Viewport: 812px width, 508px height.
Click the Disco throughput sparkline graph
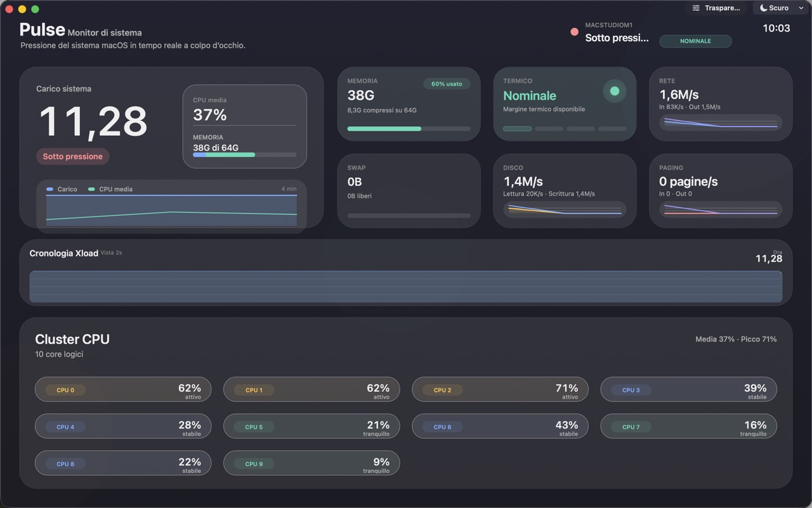point(565,210)
